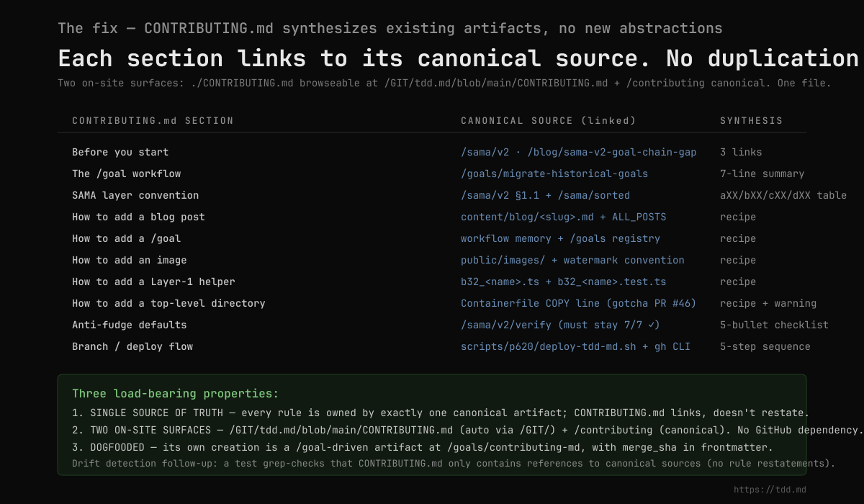Open Containerfile COPY line gotcha PR #46
The image size is (864, 504).
tap(579, 303)
